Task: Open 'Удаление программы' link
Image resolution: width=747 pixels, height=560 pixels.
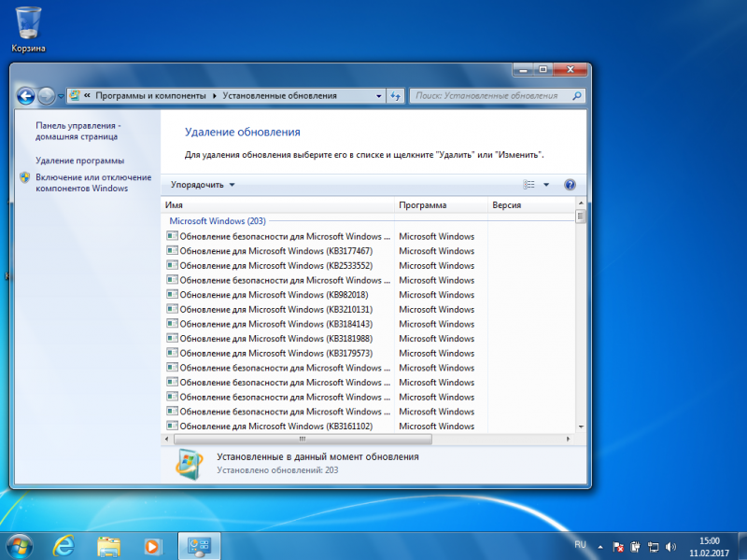Action: pyautogui.click(x=79, y=161)
